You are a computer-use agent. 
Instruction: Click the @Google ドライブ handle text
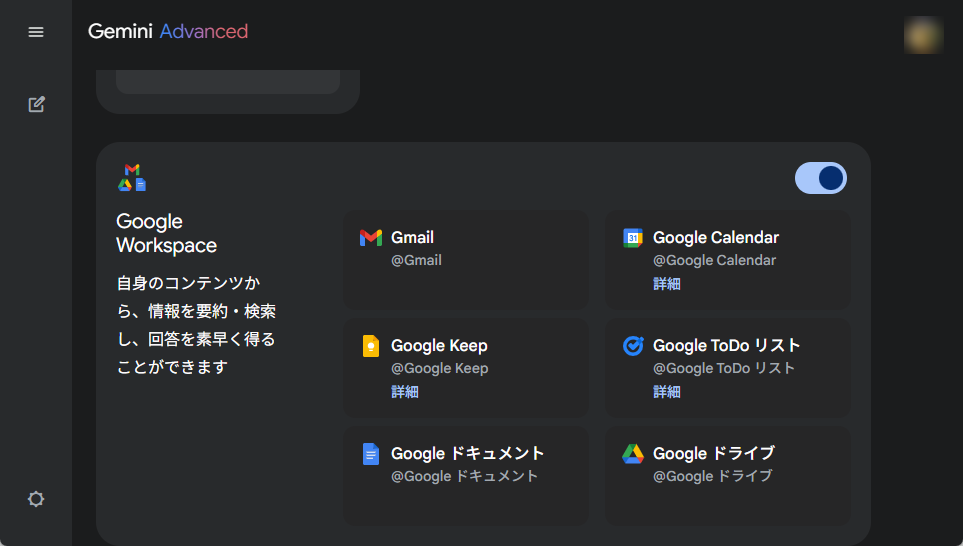click(x=712, y=477)
